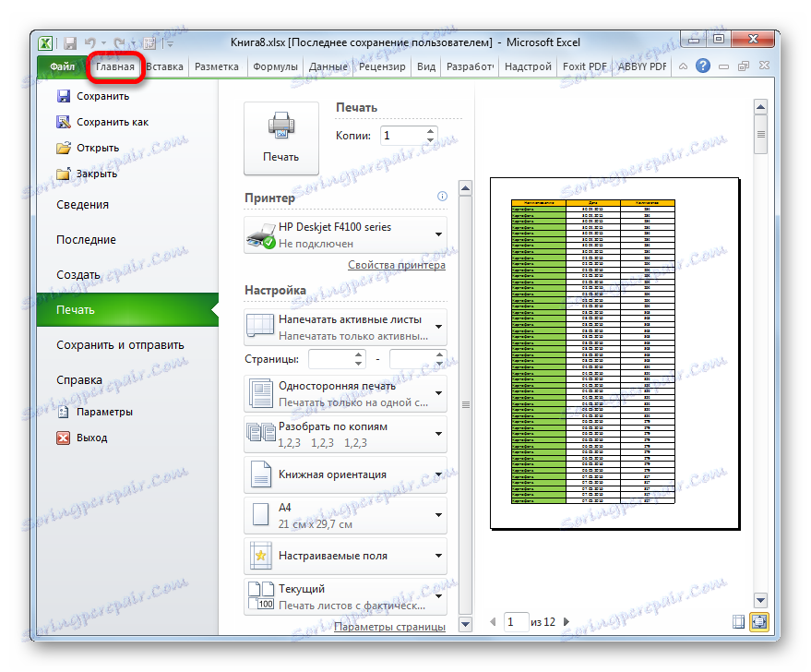Open Настраиваемые поля margins dropdown
The height and width of the screenshot is (672, 811).
click(x=345, y=556)
